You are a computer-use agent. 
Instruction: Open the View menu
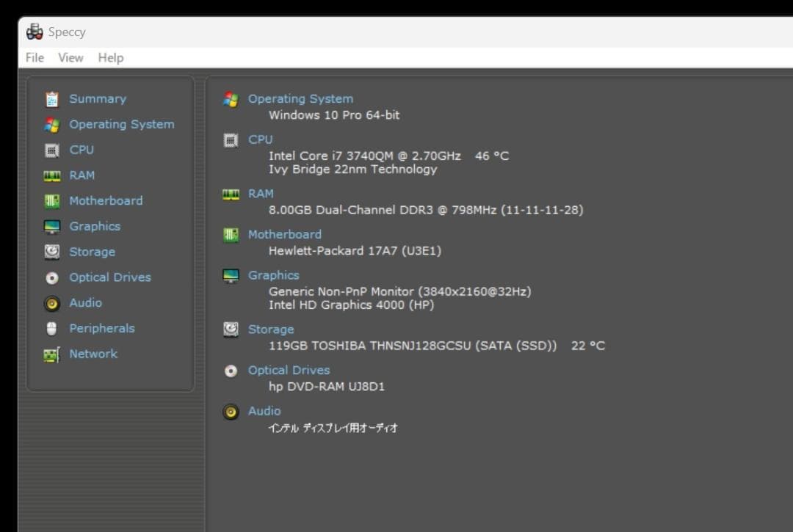[x=70, y=57]
